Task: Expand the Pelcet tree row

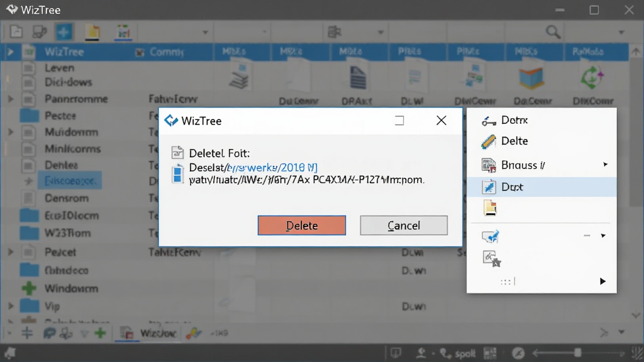Action: (x=11, y=252)
